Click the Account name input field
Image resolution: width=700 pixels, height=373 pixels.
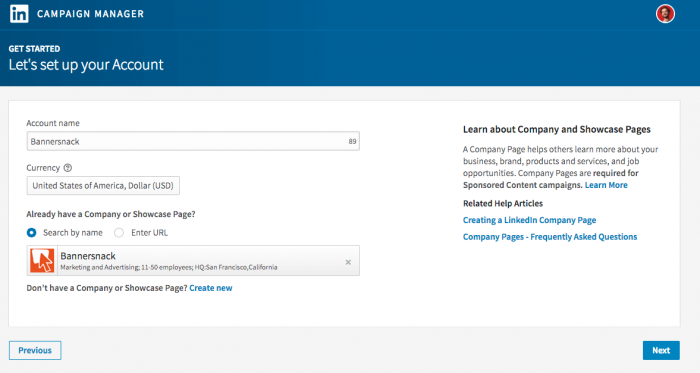point(193,141)
